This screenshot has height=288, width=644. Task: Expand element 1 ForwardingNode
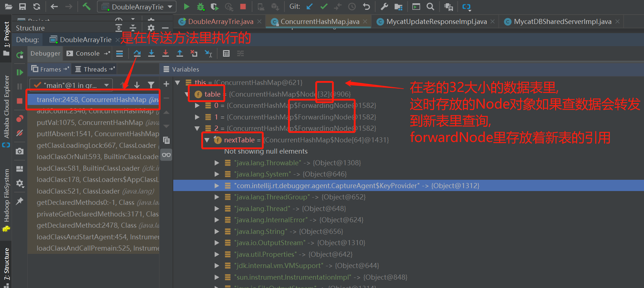coord(197,117)
